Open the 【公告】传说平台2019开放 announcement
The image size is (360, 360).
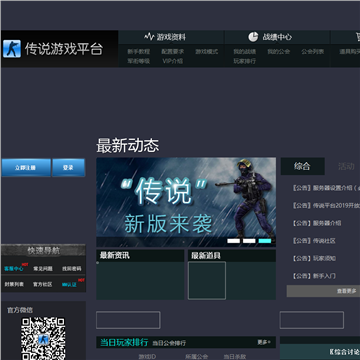pos(326,206)
